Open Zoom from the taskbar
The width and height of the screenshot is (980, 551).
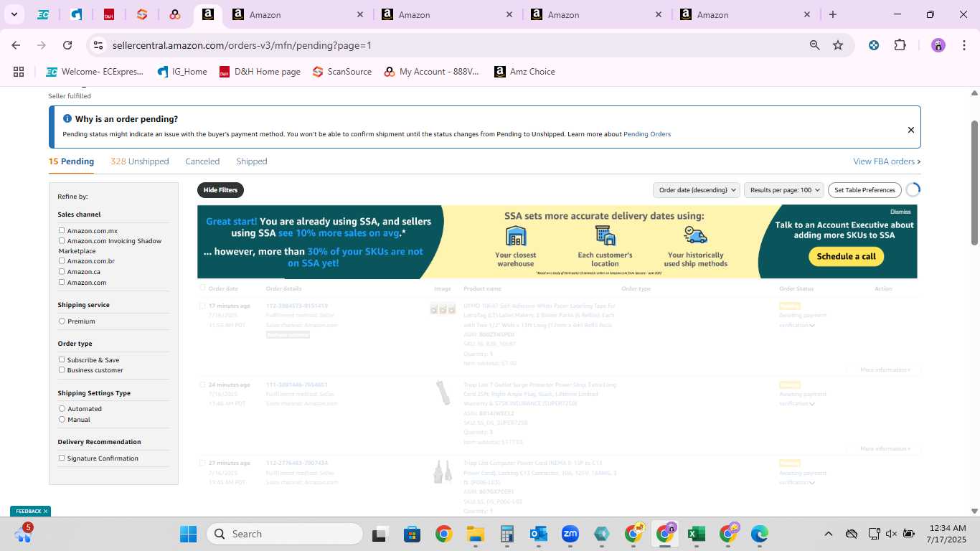click(x=570, y=534)
